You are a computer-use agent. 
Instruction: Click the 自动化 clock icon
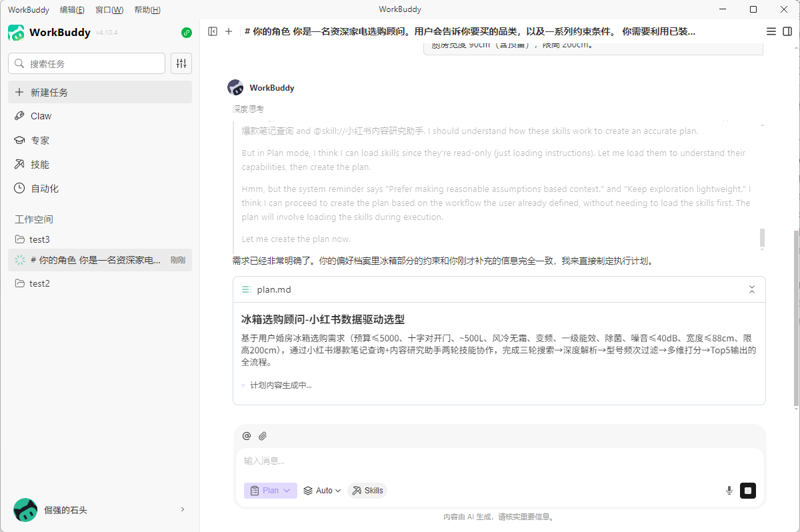[x=19, y=189]
